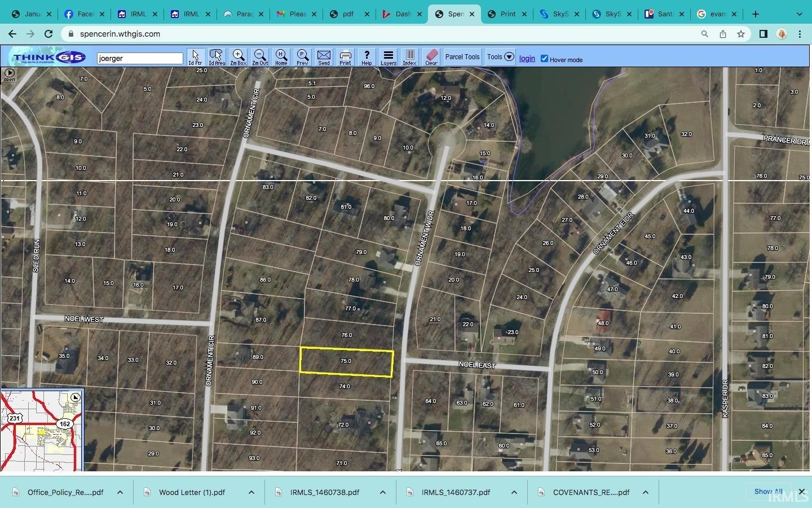Click the ORNAMENT W DR road label
The image size is (812, 508).
(425, 238)
